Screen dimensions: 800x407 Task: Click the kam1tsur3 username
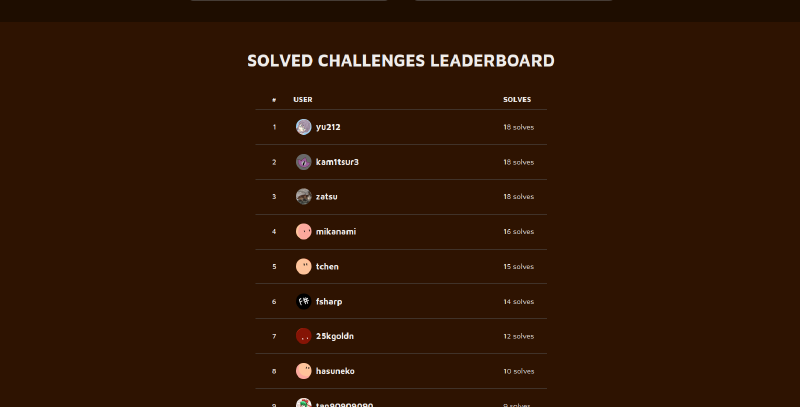(x=337, y=162)
